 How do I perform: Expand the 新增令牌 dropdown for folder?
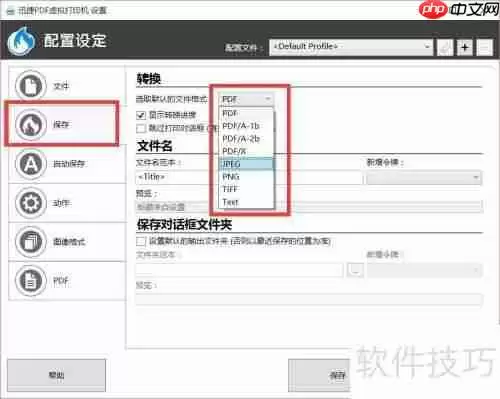(x=424, y=270)
